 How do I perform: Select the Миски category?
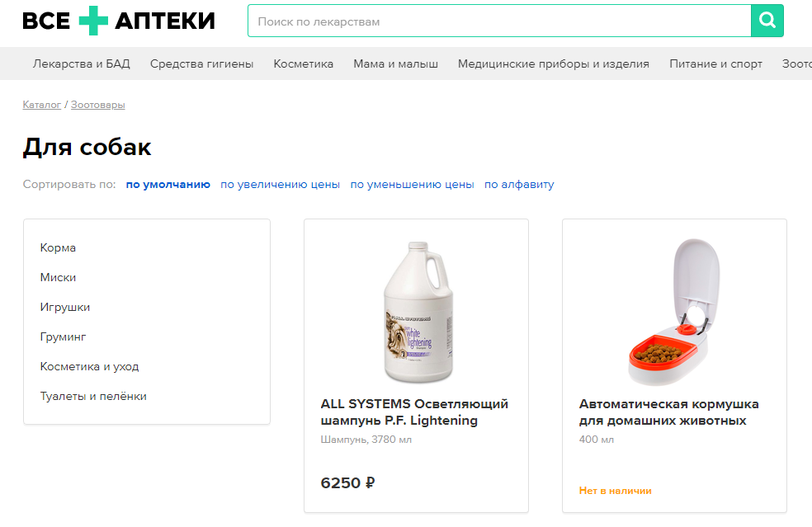coord(56,276)
